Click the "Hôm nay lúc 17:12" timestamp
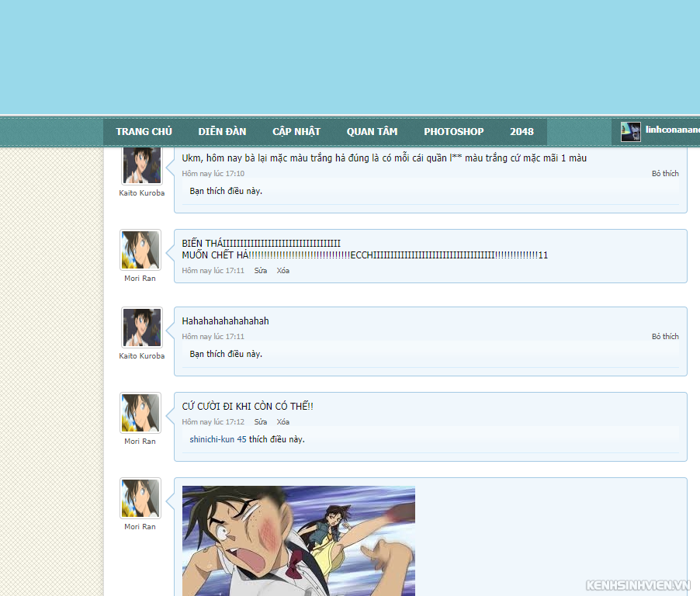Screen dimensions: 700x596 click(x=213, y=422)
